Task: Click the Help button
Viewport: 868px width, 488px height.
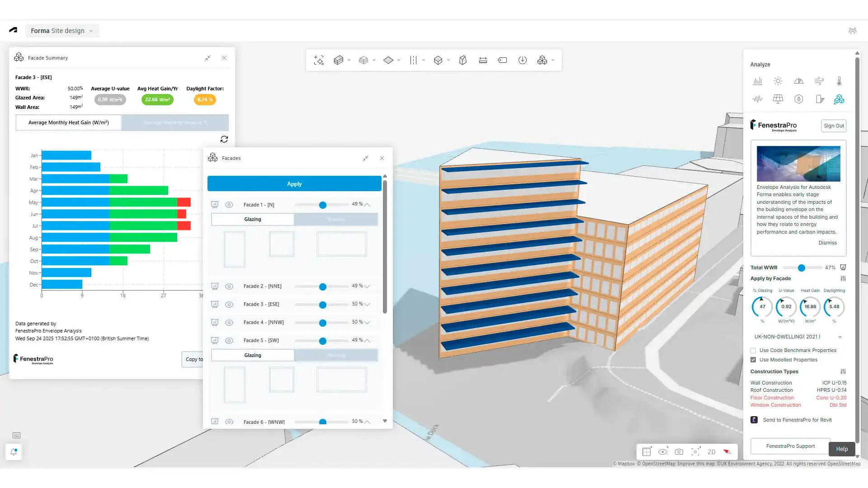Action: (842, 449)
